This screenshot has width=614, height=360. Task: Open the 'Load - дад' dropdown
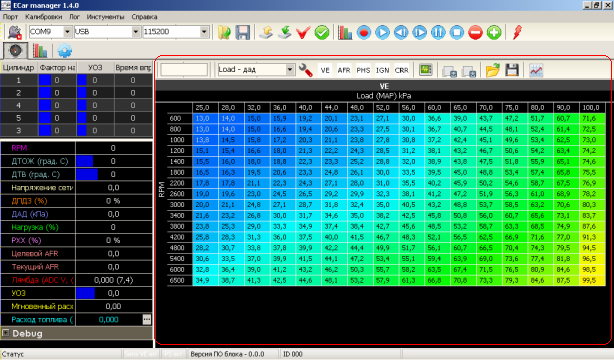coord(290,70)
